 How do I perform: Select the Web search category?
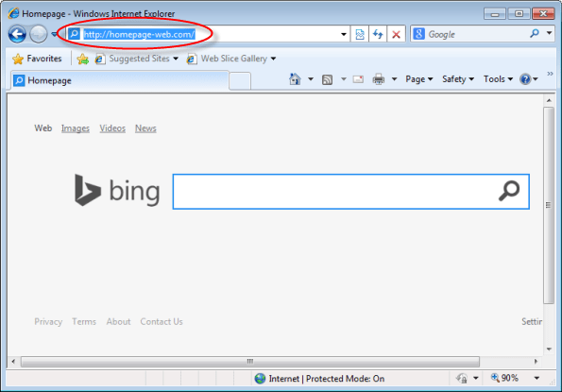[43, 128]
